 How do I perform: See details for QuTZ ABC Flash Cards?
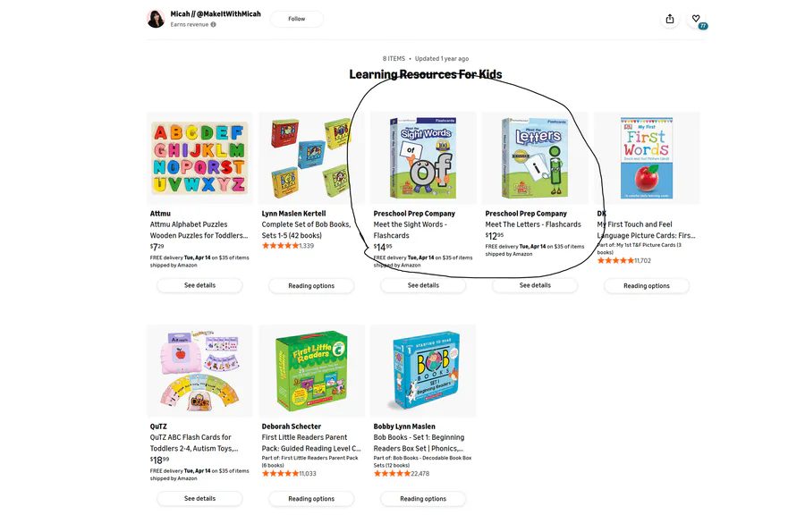(199, 498)
